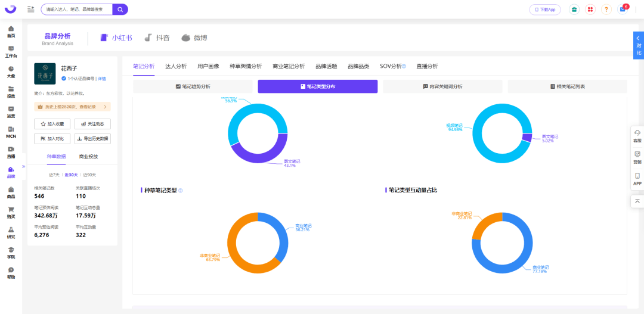Click the search input field
The image size is (644, 314).
(77, 9)
